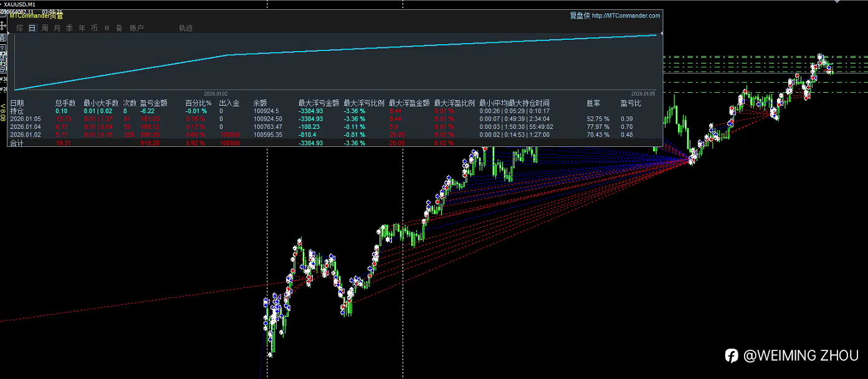Click the 最大浮亏比例 column header
The width and height of the screenshot is (868, 379).
364,103
